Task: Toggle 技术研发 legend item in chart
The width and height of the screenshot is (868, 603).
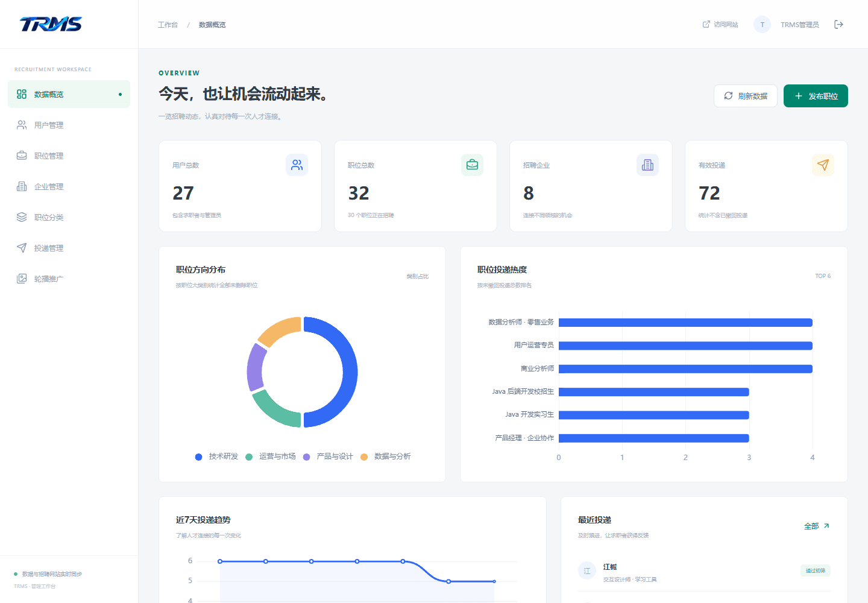Action: coord(216,456)
